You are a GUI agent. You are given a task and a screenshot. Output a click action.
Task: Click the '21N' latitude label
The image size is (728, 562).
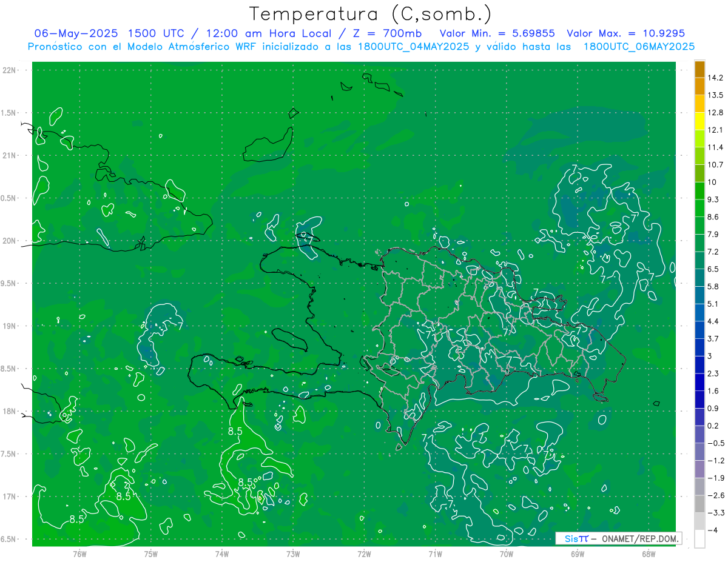tap(9, 155)
